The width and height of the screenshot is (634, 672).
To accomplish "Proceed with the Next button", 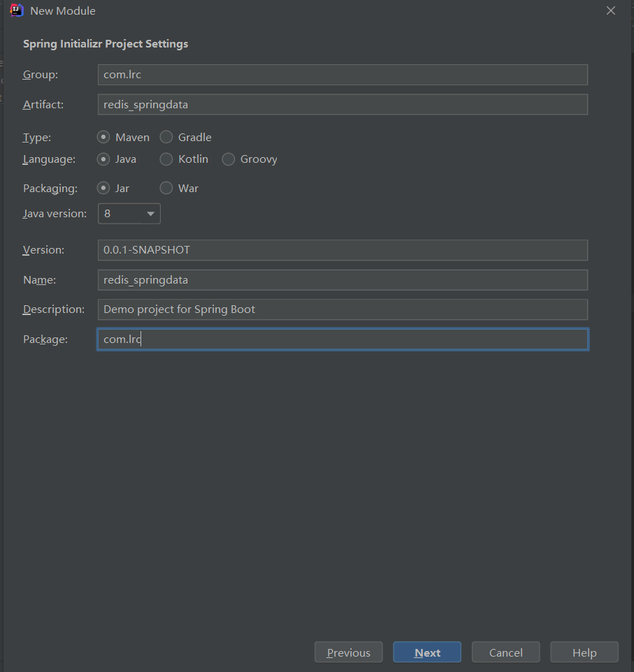I will click(427, 652).
